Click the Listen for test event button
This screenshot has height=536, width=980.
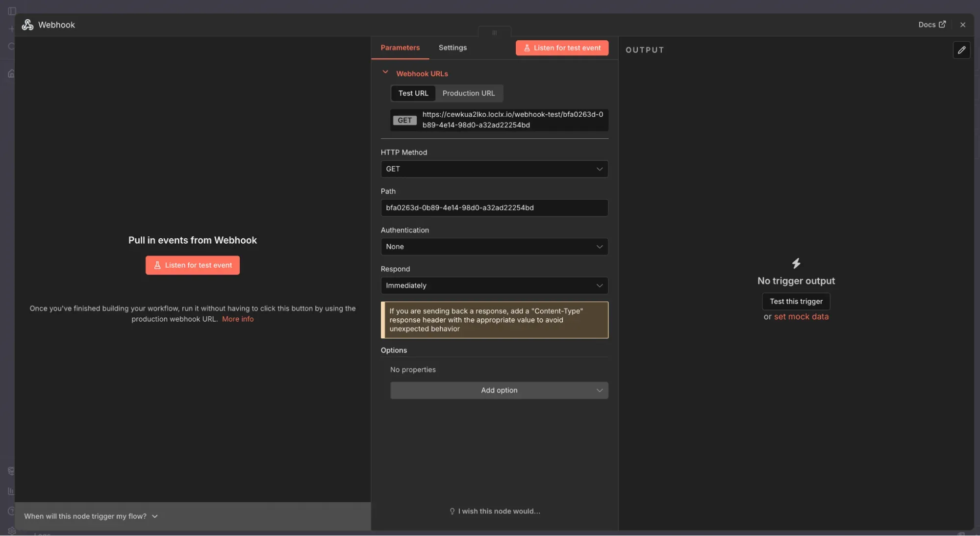[561, 48]
